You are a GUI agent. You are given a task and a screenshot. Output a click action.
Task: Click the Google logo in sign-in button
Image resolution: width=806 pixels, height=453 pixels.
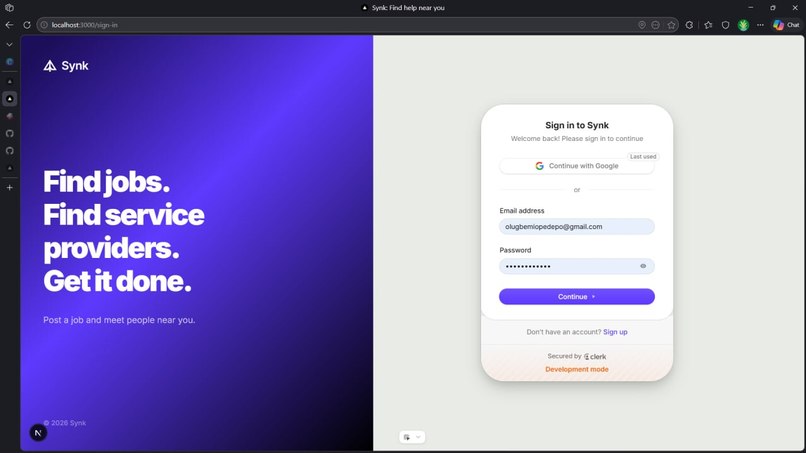click(x=539, y=166)
